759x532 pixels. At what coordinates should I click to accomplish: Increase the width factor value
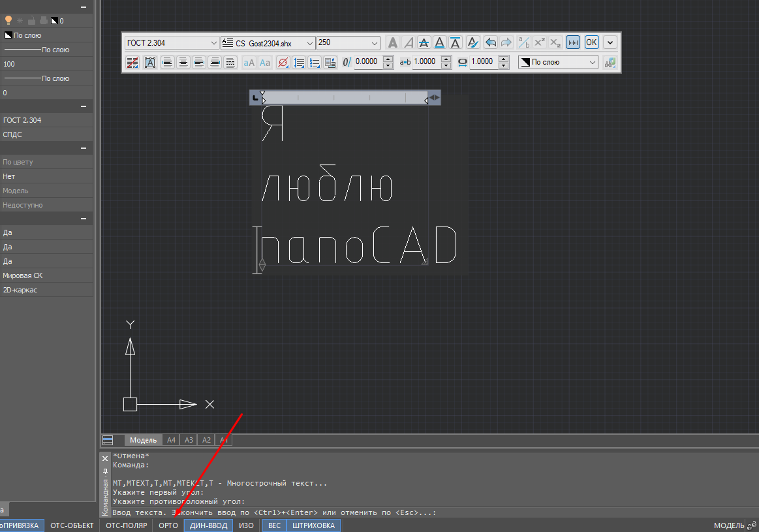pos(504,59)
